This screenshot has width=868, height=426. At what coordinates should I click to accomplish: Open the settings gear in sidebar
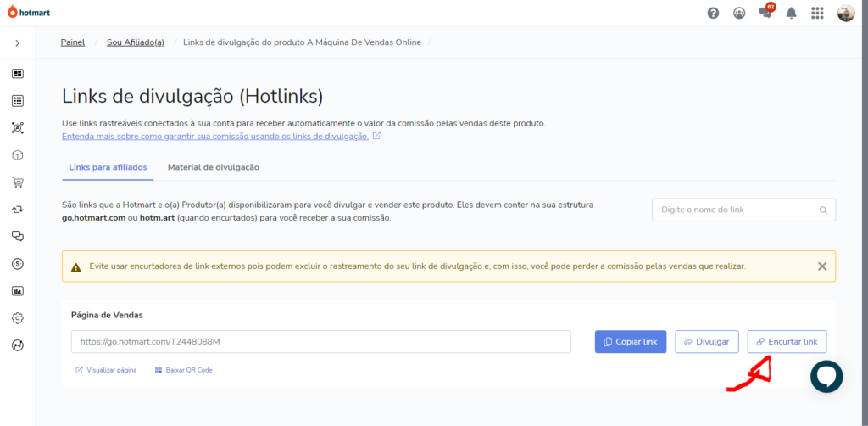click(x=18, y=318)
